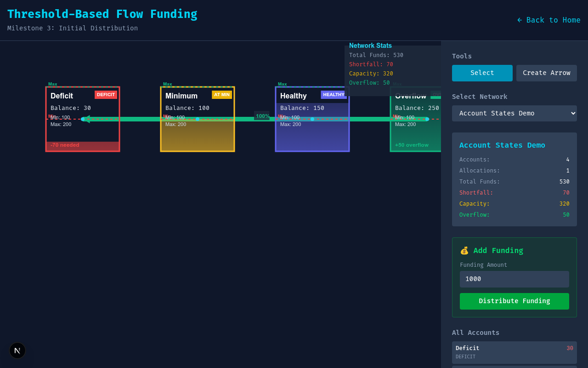Open the Network Stats overlay panel
This screenshot has width=588, height=368.
[370, 46]
